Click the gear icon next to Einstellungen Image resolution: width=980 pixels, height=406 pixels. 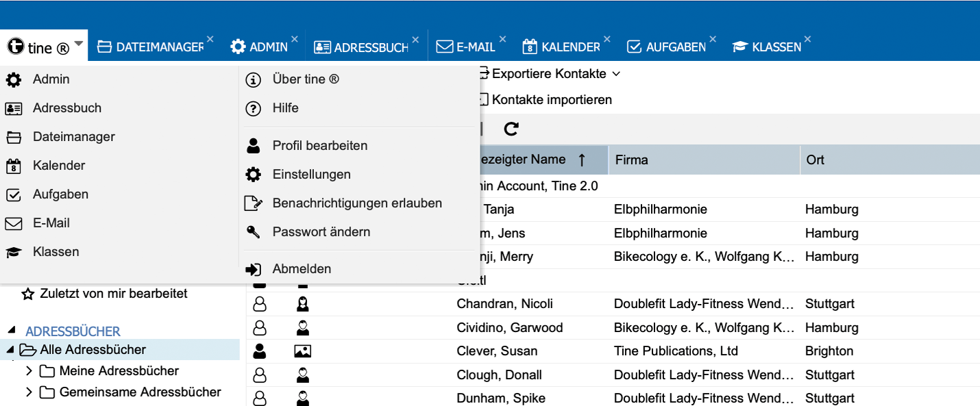pyautogui.click(x=254, y=175)
